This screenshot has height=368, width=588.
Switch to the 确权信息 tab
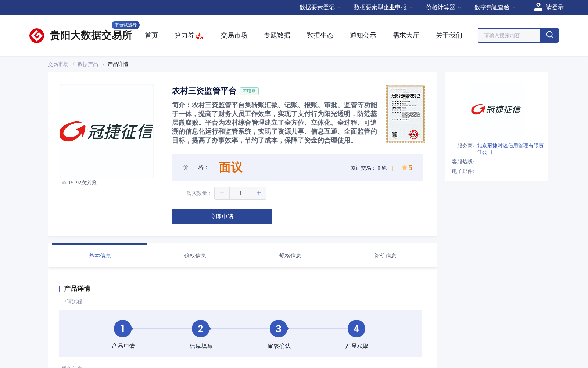195,256
